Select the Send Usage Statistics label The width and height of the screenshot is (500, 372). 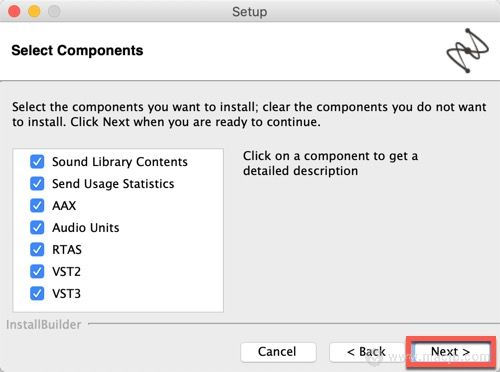[x=113, y=184]
